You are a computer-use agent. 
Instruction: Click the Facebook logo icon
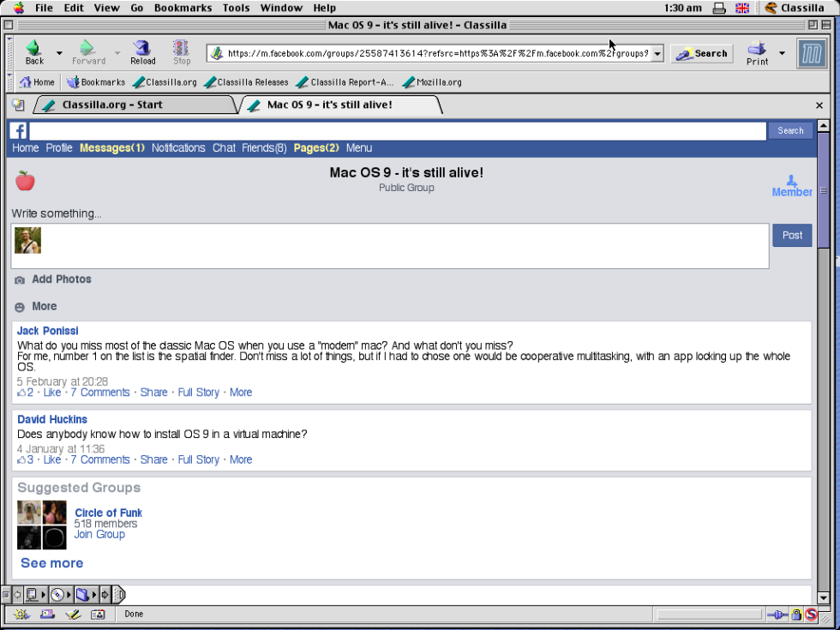pos(18,130)
